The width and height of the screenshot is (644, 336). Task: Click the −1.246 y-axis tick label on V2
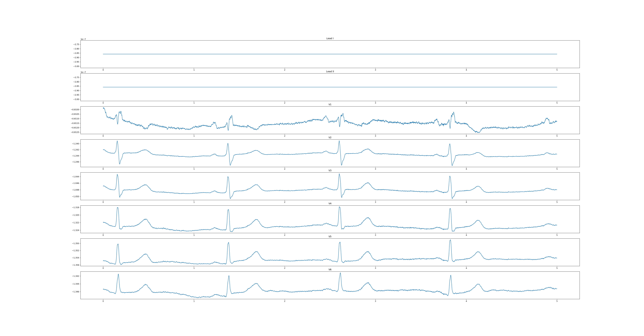(76, 162)
